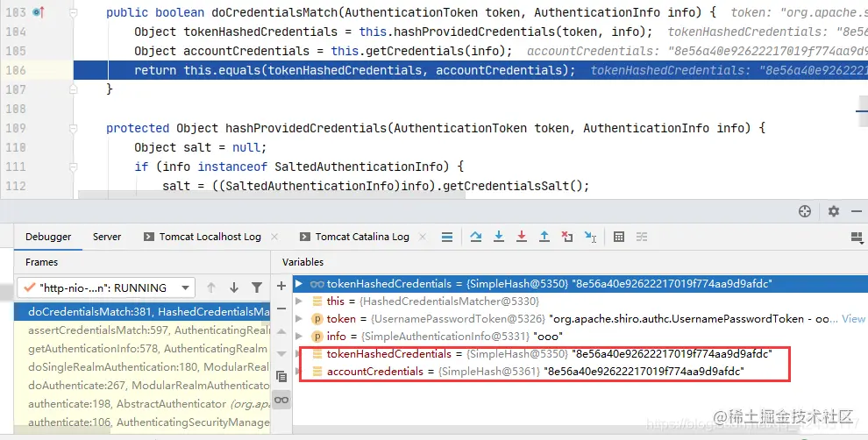Collapse the method fold marker at line 103
The width and height of the screenshot is (868, 440).
point(73,12)
